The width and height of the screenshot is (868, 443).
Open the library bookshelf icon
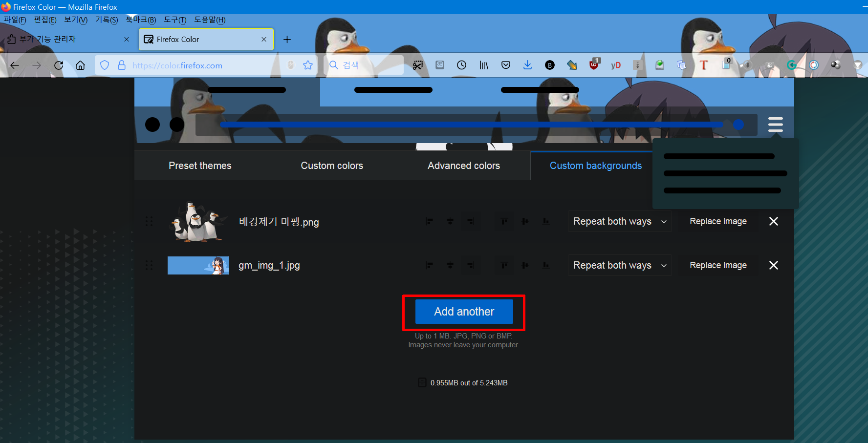484,65
